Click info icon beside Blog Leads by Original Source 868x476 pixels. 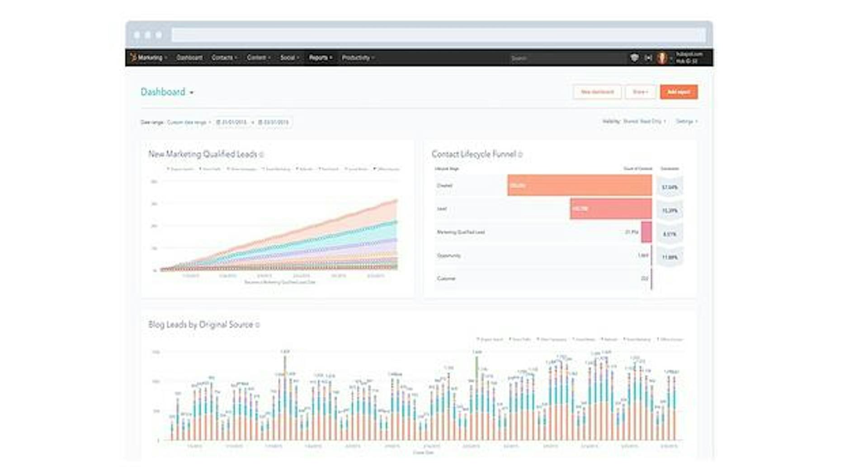pos(258,325)
